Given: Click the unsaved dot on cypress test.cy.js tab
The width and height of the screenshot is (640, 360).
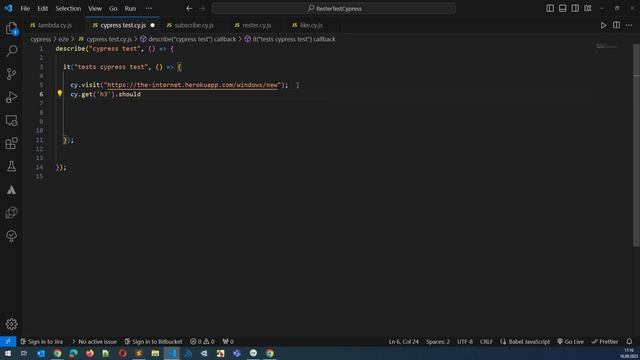Looking at the screenshot, I should point(153,25).
